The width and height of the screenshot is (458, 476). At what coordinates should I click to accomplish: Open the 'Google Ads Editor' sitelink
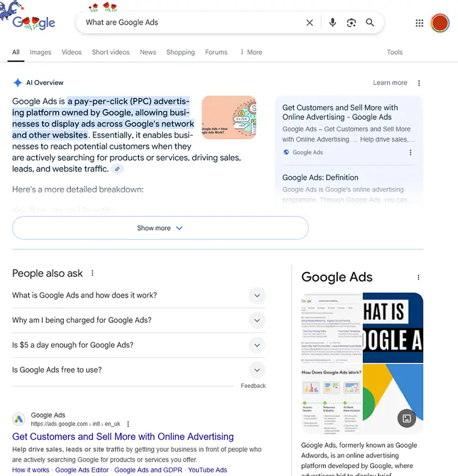[x=82, y=470]
